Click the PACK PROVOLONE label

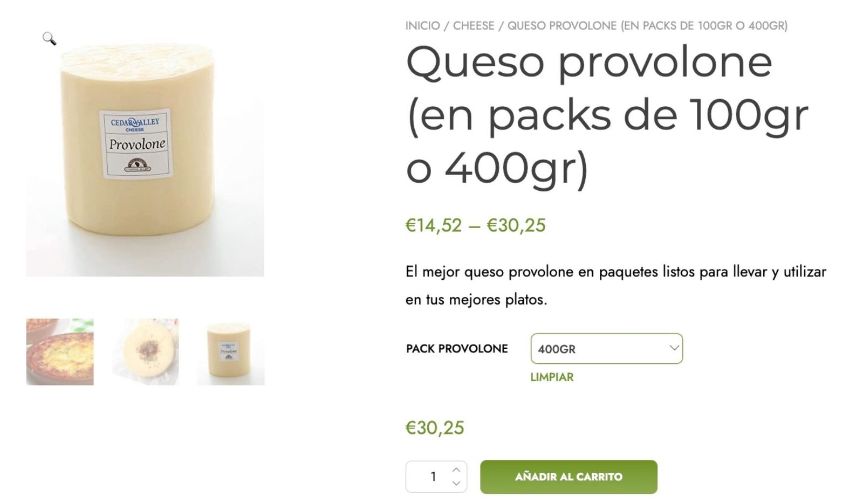457,349
